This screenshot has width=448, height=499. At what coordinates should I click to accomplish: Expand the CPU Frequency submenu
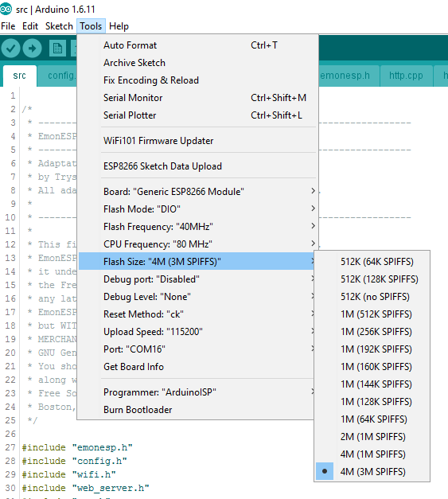click(x=197, y=244)
